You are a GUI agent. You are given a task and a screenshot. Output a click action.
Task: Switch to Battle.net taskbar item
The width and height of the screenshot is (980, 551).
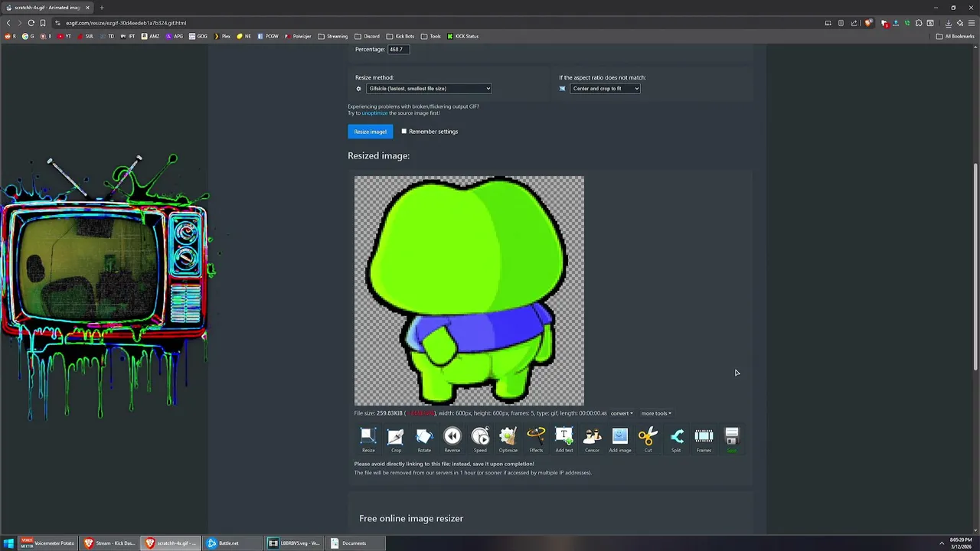(232, 543)
